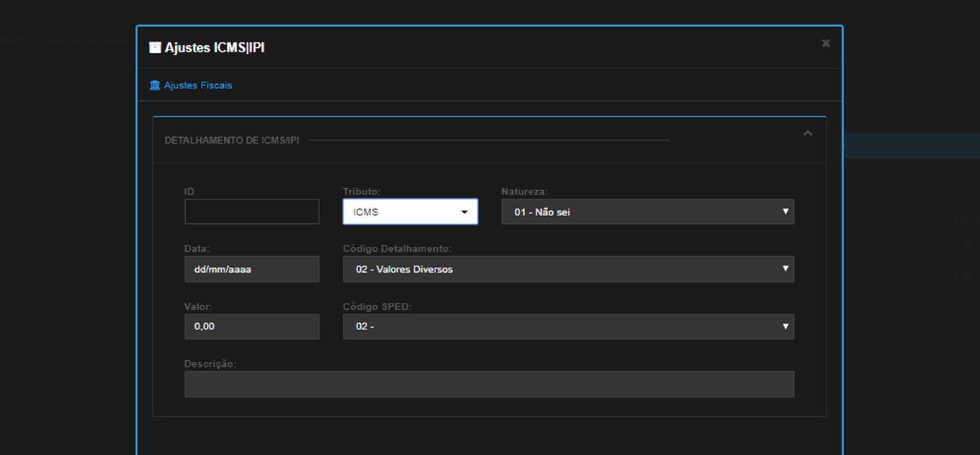Collapse the Detalhamento de ICMS/IPI panel
The image size is (980, 455).
808,133
